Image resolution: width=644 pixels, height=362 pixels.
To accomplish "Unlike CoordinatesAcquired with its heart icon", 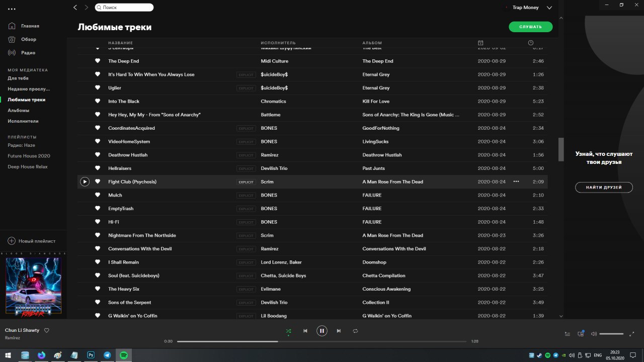I will 98,128.
